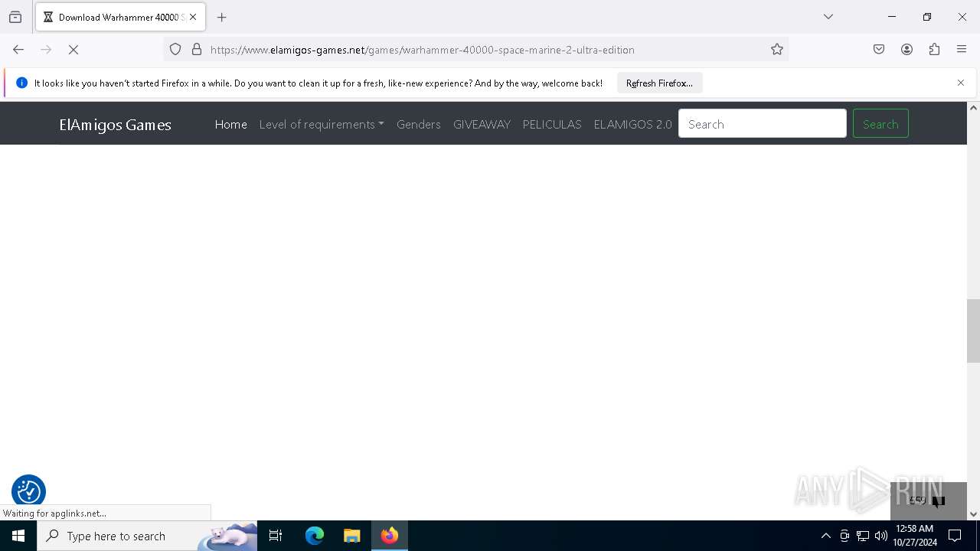Open the ElAmigos Games brand link
Viewport: 980px width, 551px height.
tap(115, 125)
